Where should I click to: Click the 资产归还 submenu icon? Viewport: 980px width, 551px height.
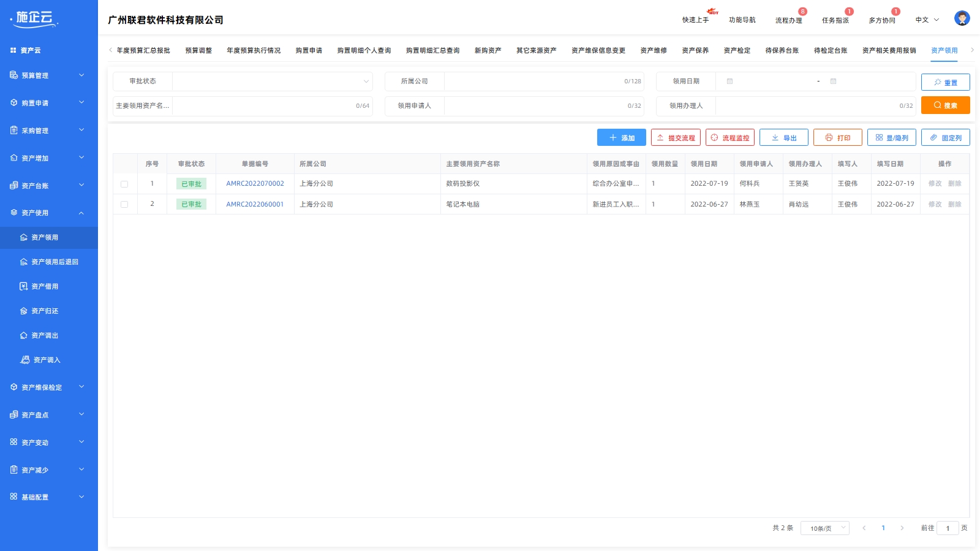coord(23,311)
